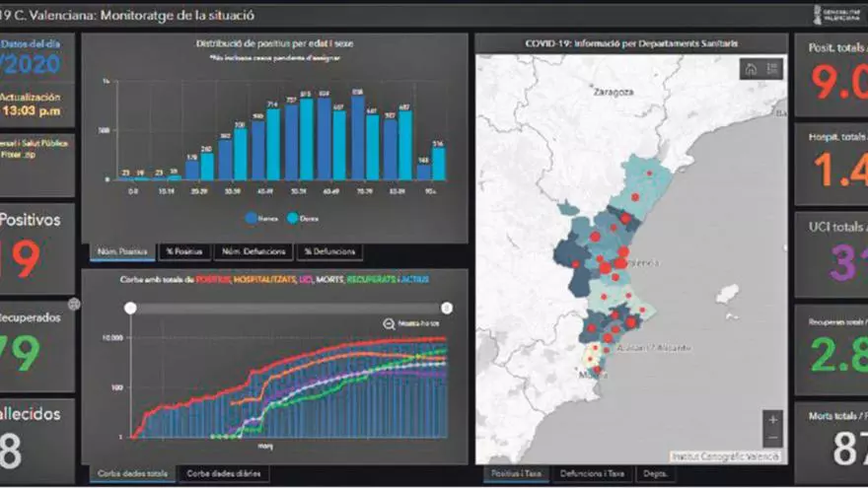This screenshot has height=488, width=868.
Task: Zoom in on the map
Action: tap(771, 419)
